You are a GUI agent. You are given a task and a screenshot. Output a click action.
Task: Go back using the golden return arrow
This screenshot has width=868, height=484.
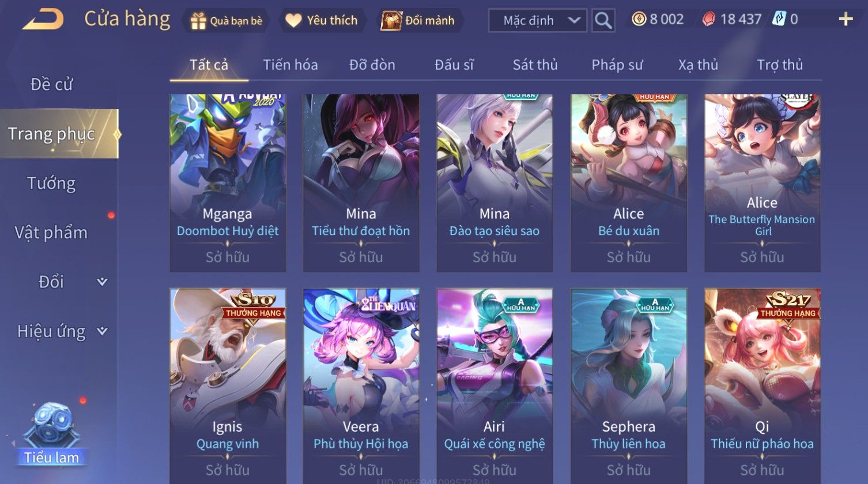point(43,20)
